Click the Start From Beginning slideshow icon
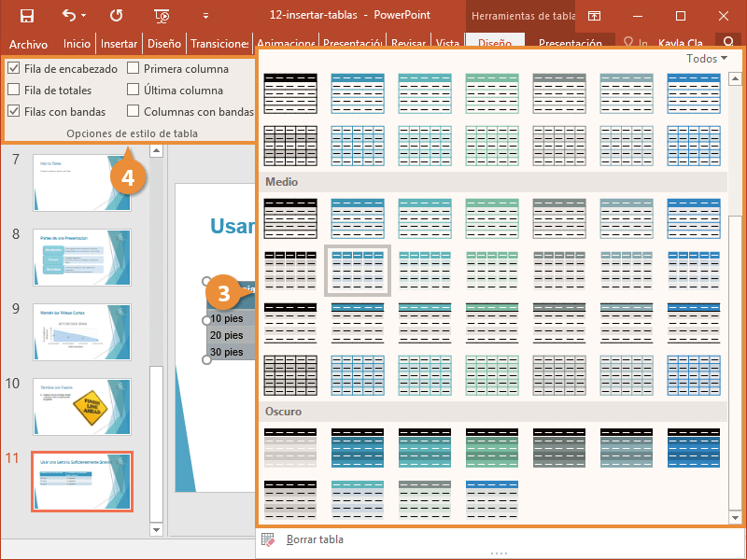747x560 pixels. [162, 16]
